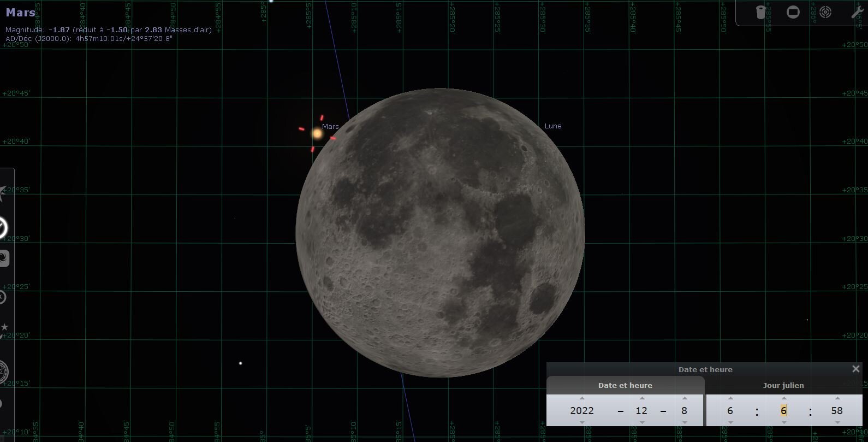This screenshot has width=868, height=442.
Task: Increase the hour with the up arrow
Action: [x=730, y=398]
